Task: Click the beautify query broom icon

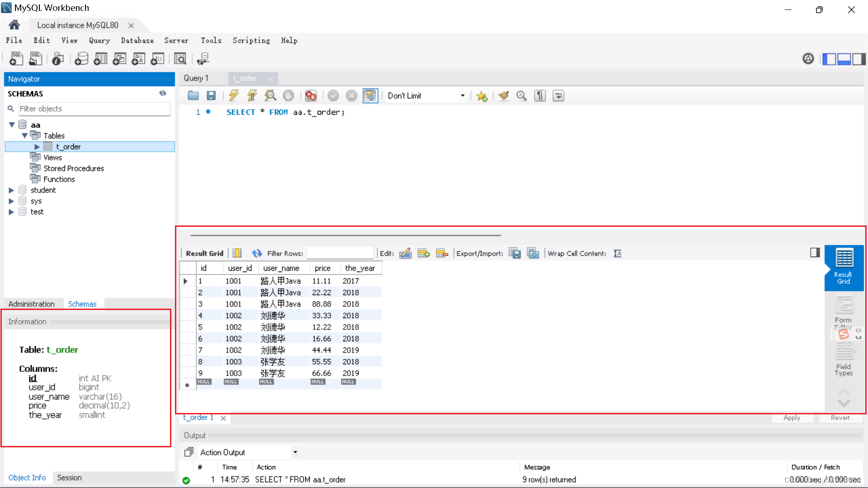Action: tap(504, 96)
